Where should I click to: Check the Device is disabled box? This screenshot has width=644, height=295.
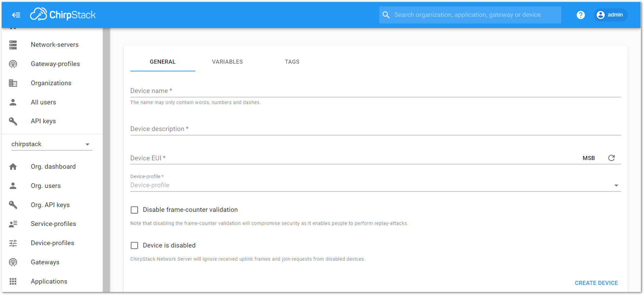pos(135,245)
